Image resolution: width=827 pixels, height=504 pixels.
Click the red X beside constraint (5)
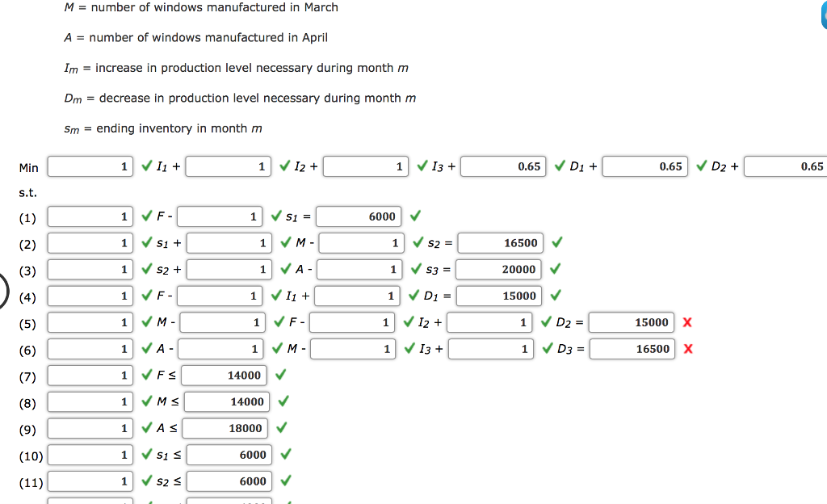(687, 323)
